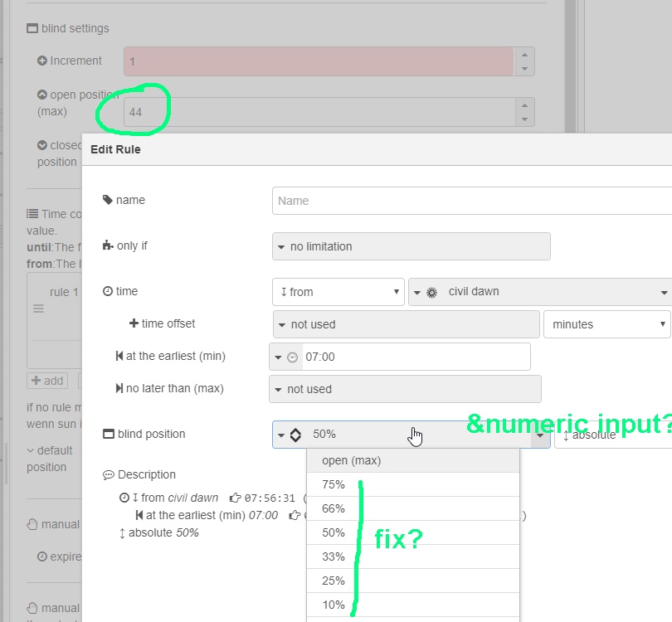Select 33% from the position list
The width and height of the screenshot is (672, 622).
413,556
